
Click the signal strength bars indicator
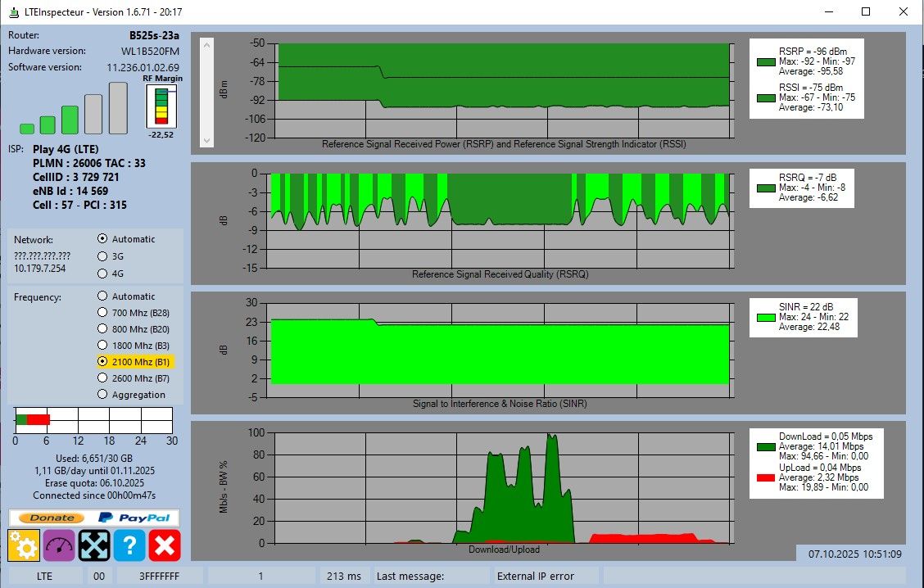pyautogui.click(x=74, y=108)
